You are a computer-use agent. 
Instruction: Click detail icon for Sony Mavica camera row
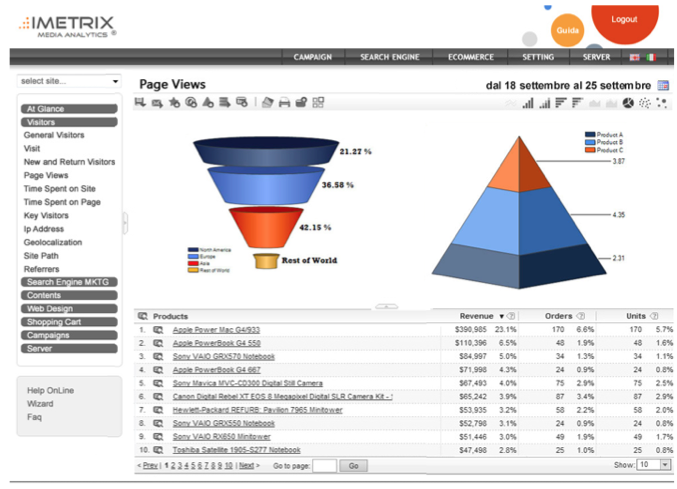(158, 383)
